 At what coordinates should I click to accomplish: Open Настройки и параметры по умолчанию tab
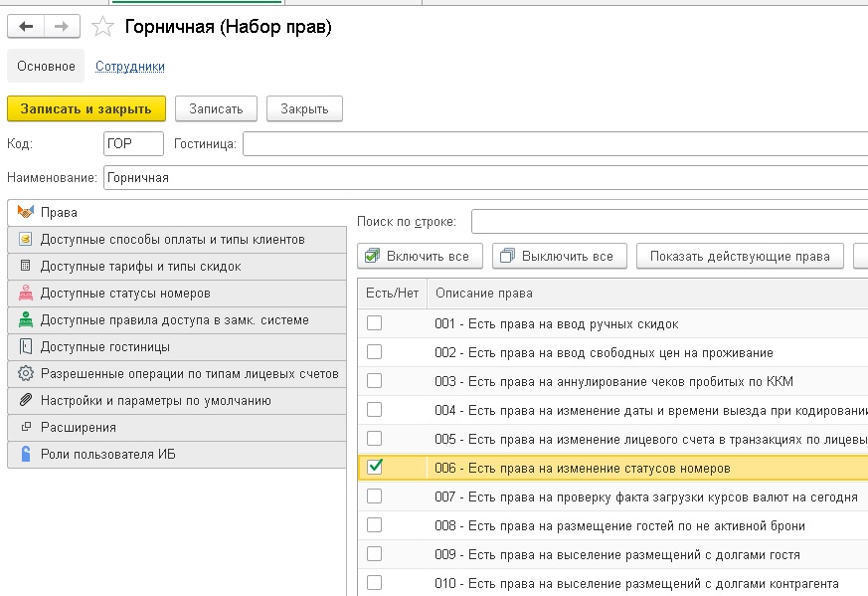(155, 401)
